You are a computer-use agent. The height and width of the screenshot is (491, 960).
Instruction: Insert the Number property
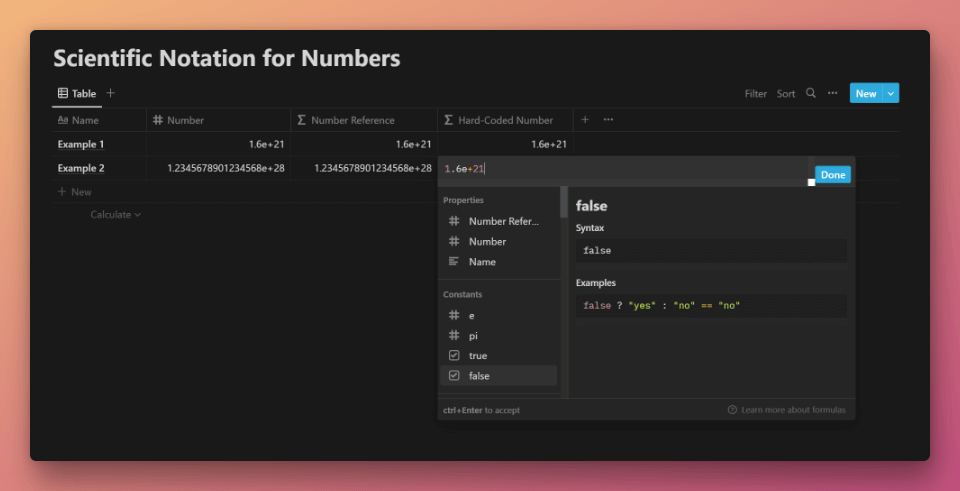tap(498, 241)
